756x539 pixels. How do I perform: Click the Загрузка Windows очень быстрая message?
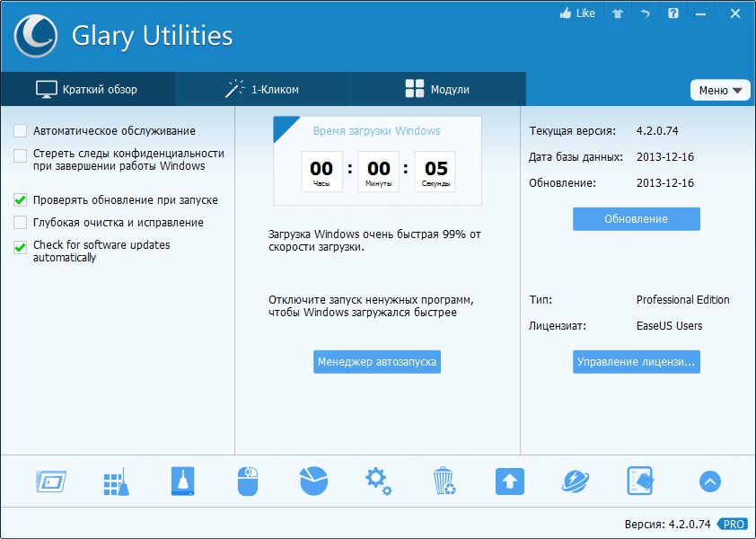click(374, 241)
